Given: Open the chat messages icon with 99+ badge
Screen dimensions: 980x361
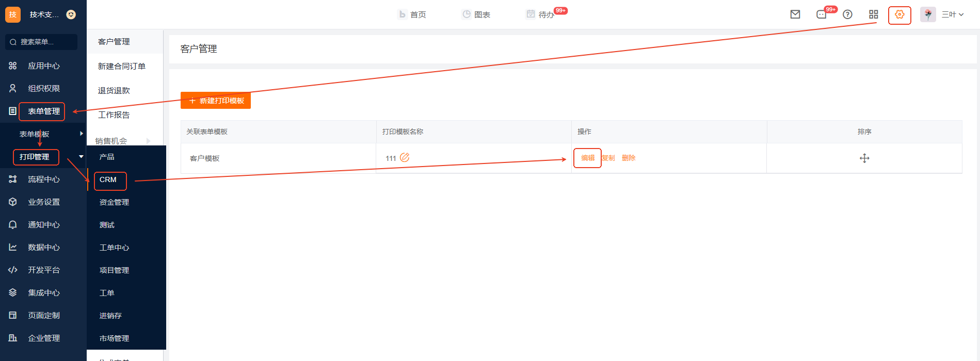Looking at the screenshot, I should (822, 14).
